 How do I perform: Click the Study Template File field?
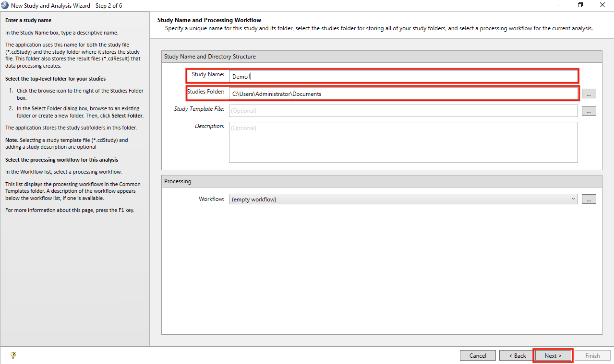coord(403,111)
